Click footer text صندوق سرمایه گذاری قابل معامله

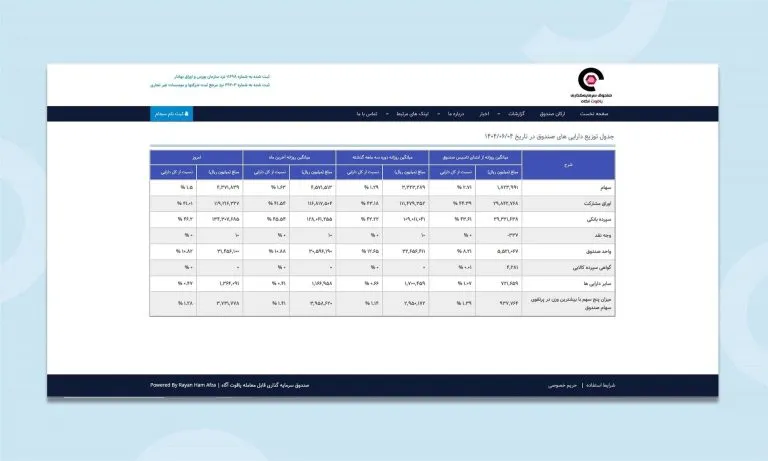pyautogui.click(x=264, y=385)
